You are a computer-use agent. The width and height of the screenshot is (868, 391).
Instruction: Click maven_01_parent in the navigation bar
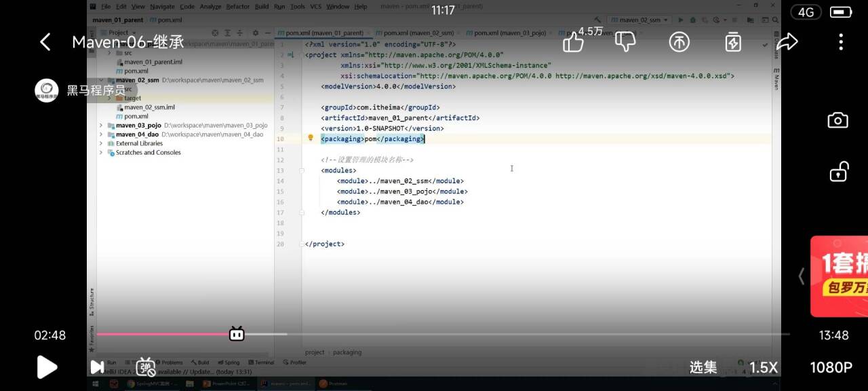(x=117, y=20)
